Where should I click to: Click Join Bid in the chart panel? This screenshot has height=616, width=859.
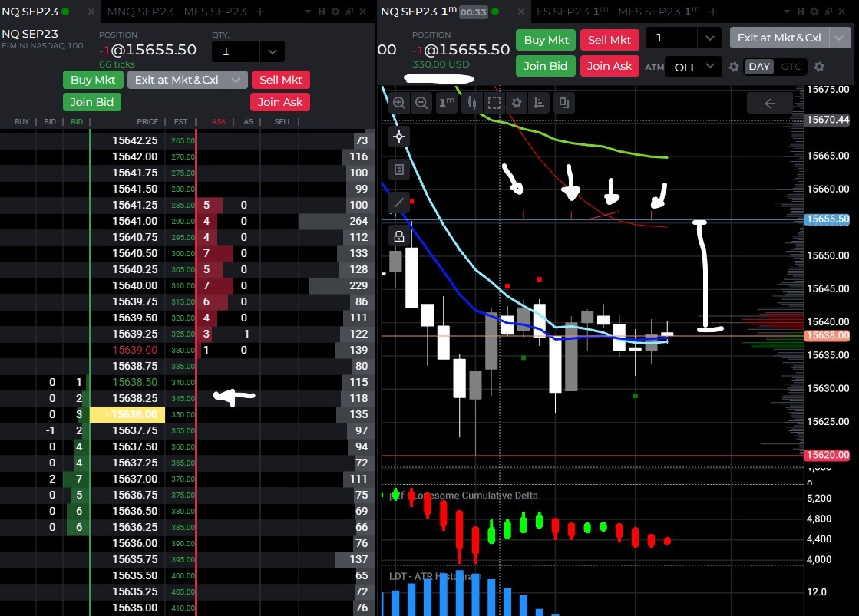click(545, 66)
